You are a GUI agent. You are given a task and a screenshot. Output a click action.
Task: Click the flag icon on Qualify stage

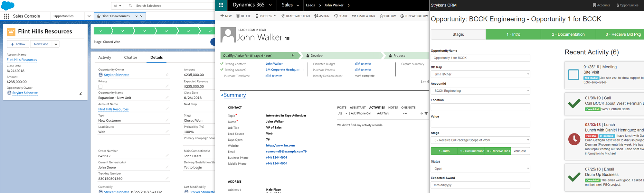[x=293, y=56]
